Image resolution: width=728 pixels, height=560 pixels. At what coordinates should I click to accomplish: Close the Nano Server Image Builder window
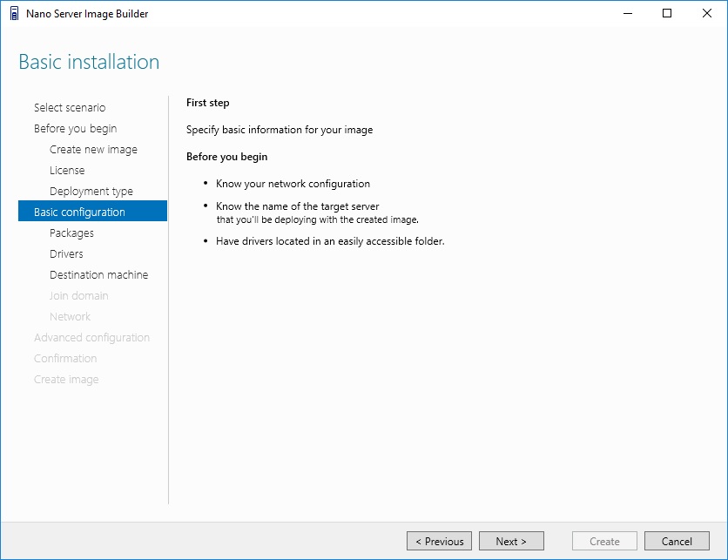[x=706, y=13]
